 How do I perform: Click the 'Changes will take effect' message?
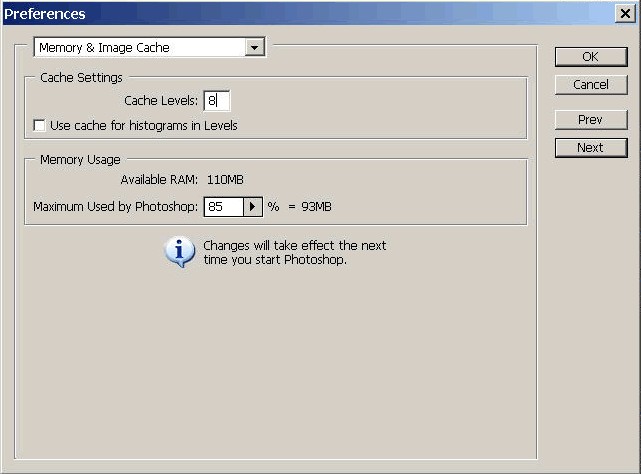295,252
